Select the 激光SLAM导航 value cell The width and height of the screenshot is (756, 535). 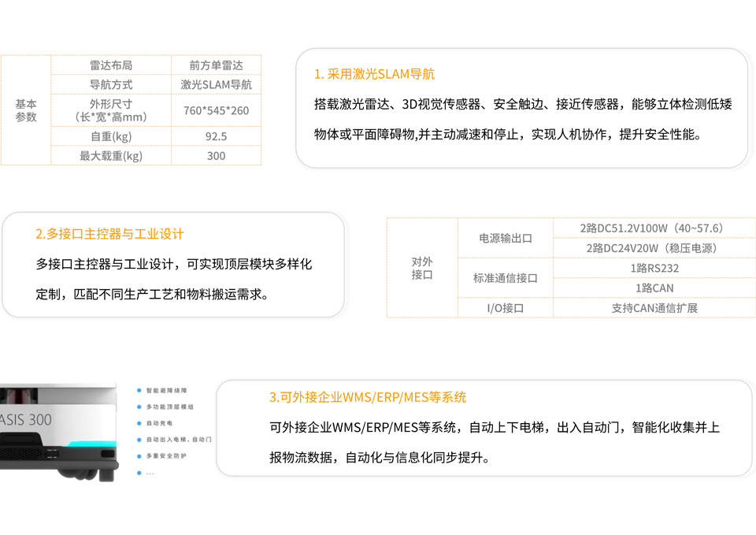(x=216, y=84)
